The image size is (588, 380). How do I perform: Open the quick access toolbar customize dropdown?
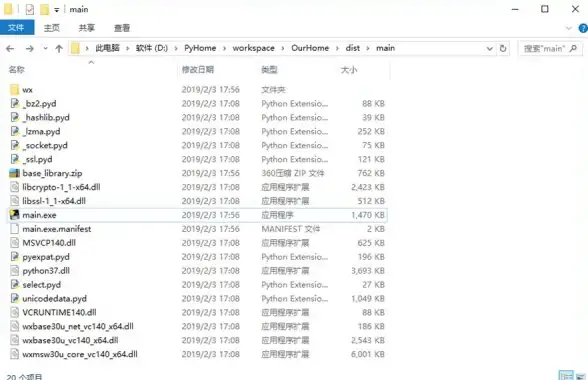point(57,10)
